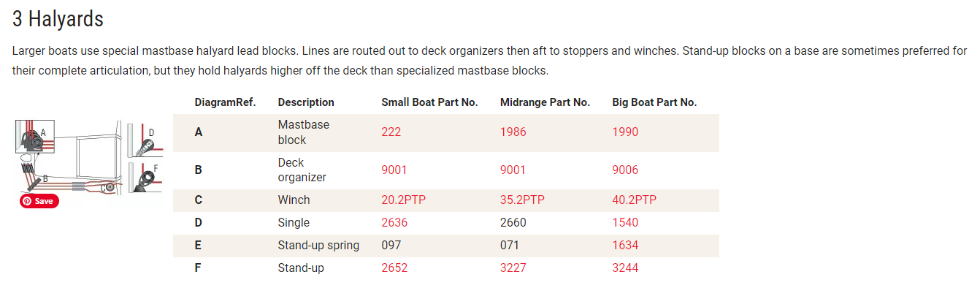Click the Pinterest Save button on diagram
Viewport: 980px width, 307px height.
click(39, 201)
